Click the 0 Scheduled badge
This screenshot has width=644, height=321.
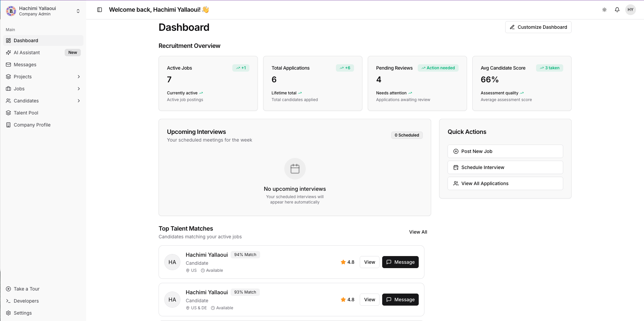coord(407,135)
